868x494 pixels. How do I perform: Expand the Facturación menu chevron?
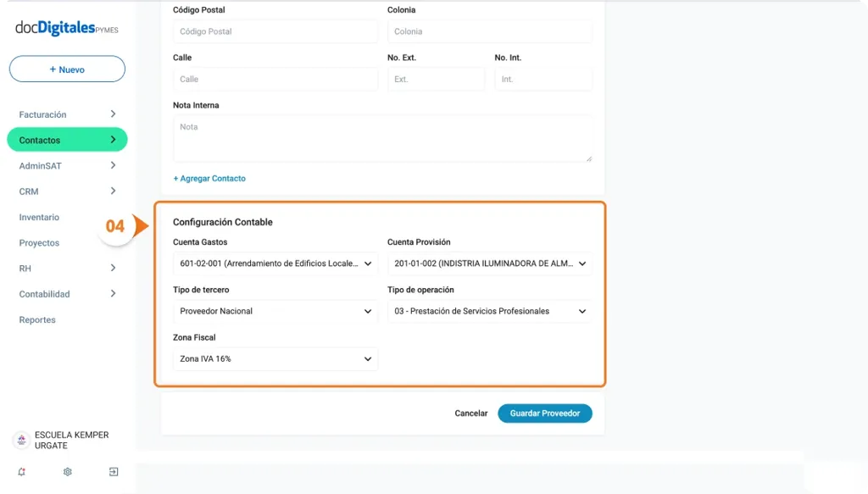[x=114, y=114]
